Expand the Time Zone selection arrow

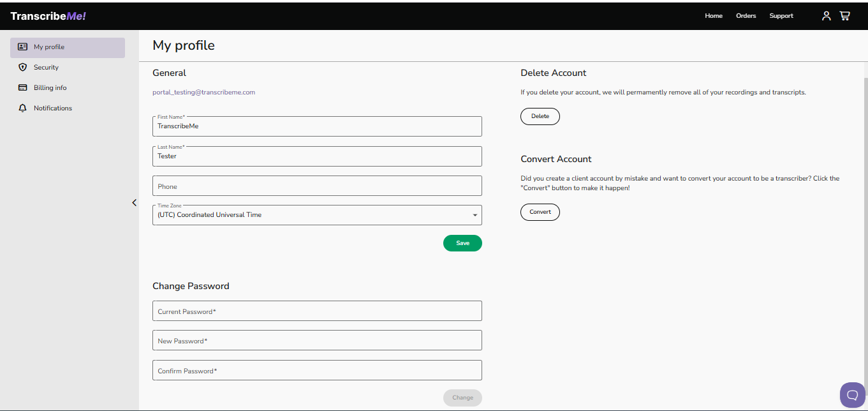point(474,215)
